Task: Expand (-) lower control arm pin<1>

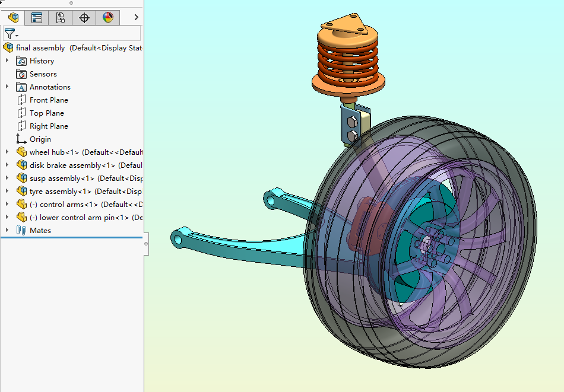Action: (7, 217)
